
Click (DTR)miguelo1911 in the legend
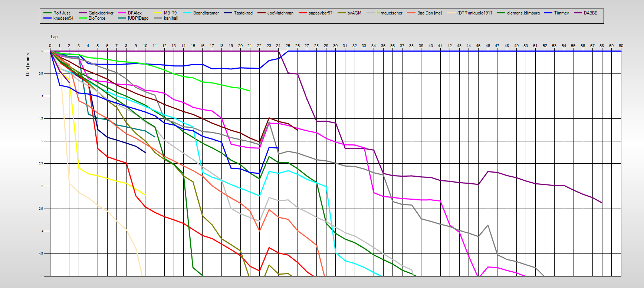click(x=474, y=13)
